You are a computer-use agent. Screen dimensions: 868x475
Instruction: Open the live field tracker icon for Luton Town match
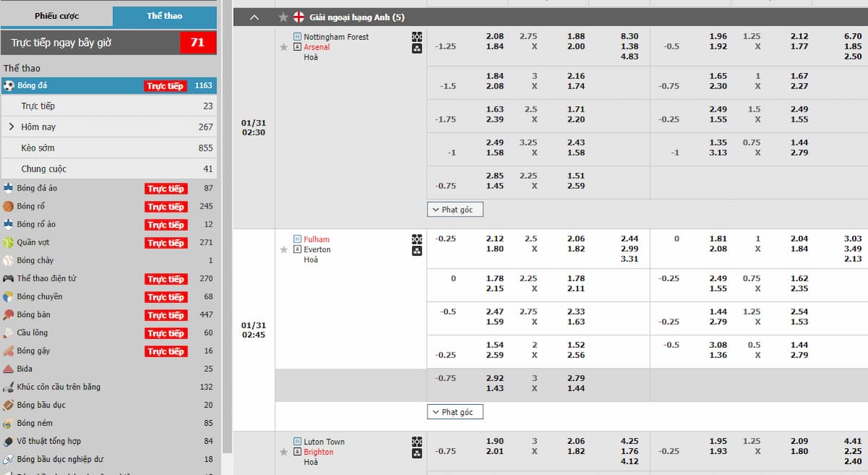pyautogui.click(x=417, y=442)
